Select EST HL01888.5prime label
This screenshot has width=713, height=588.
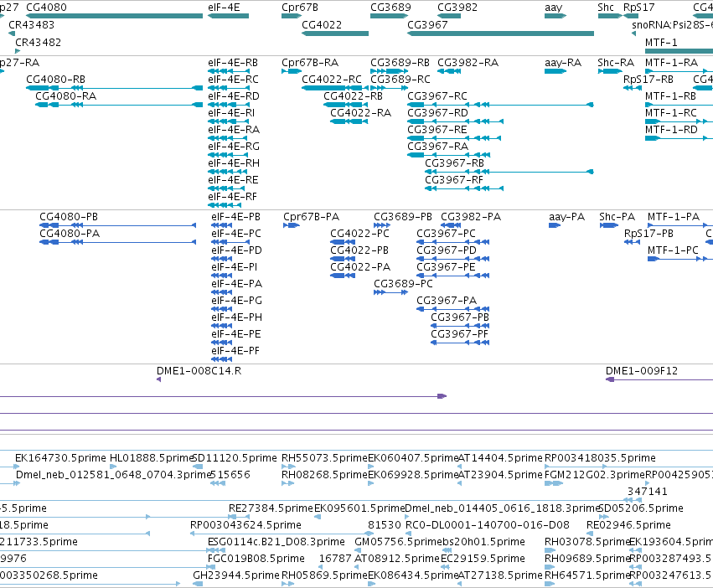(152, 457)
